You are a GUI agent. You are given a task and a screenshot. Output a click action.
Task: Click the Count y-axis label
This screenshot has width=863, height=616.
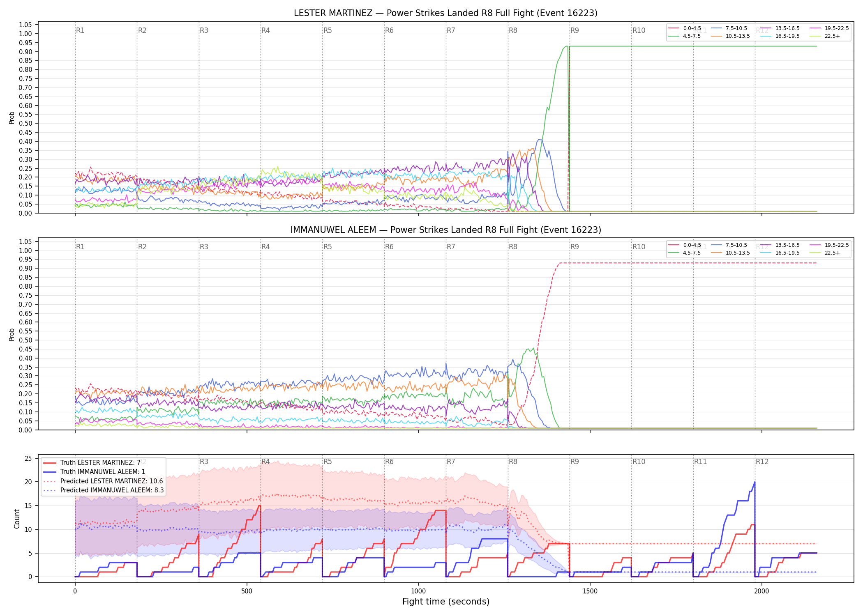pyautogui.click(x=17, y=519)
